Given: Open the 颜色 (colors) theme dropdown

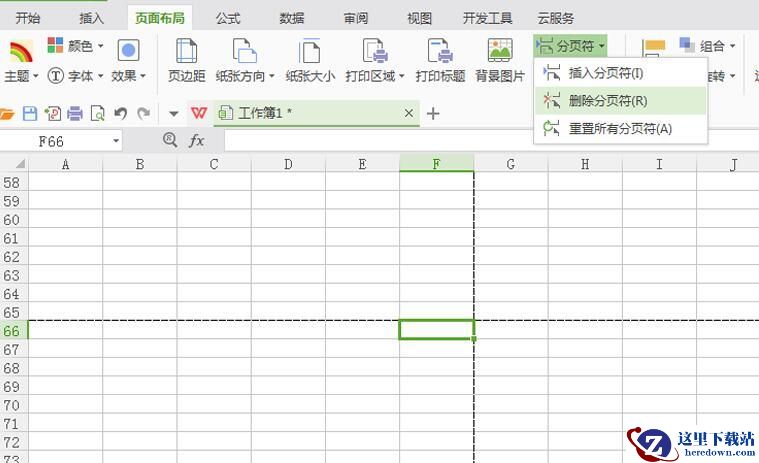Looking at the screenshot, I should (76, 46).
